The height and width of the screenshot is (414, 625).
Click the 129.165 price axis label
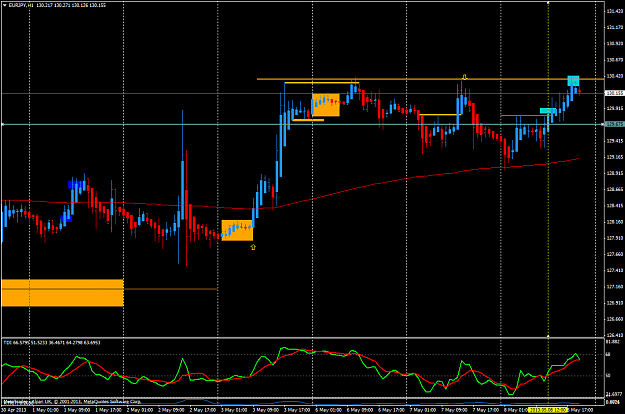click(615, 157)
